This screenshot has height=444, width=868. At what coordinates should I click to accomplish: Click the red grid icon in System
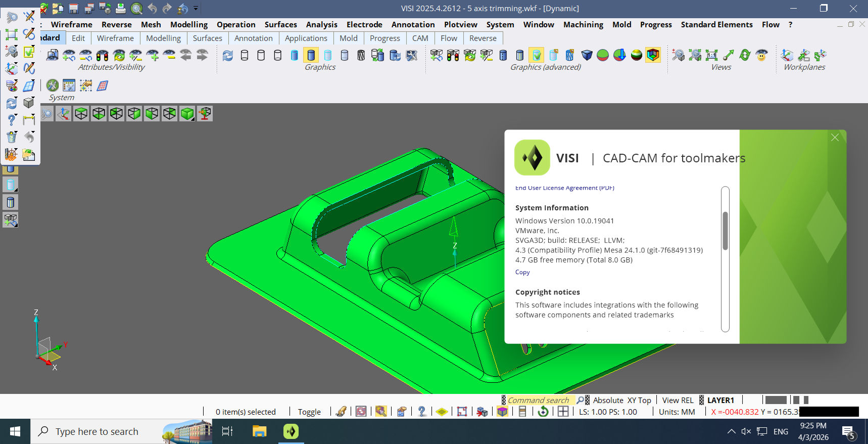click(x=103, y=85)
